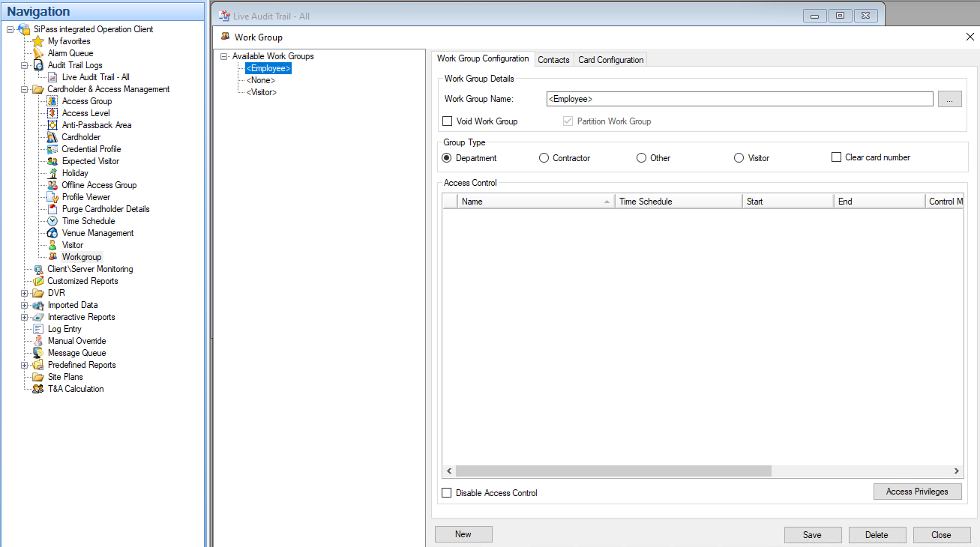
Task: Check Disable Access Control option
Action: [448, 493]
